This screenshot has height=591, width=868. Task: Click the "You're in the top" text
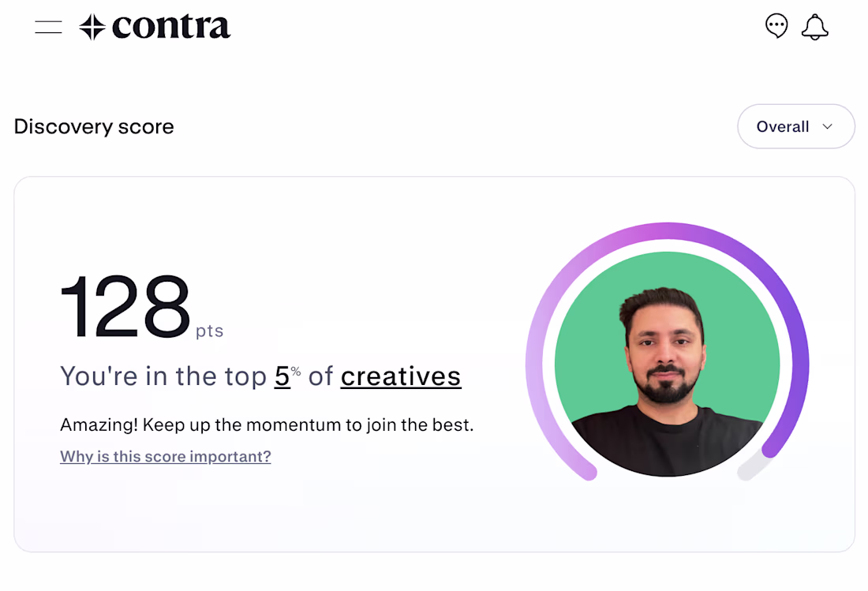tap(163, 376)
